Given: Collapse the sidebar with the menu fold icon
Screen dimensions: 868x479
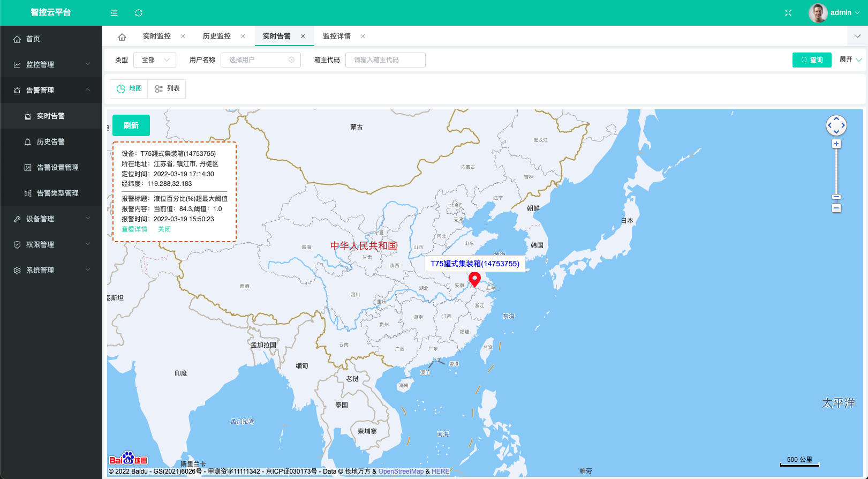Looking at the screenshot, I should [x=114, y=13].
